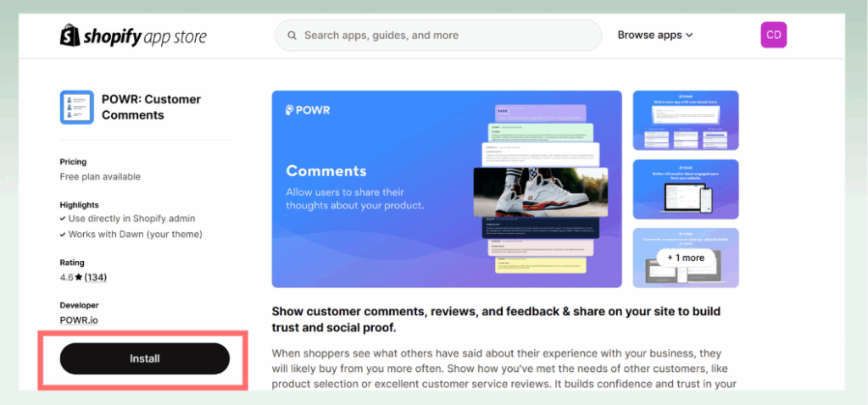Click the Developer heading

point(79,305)
